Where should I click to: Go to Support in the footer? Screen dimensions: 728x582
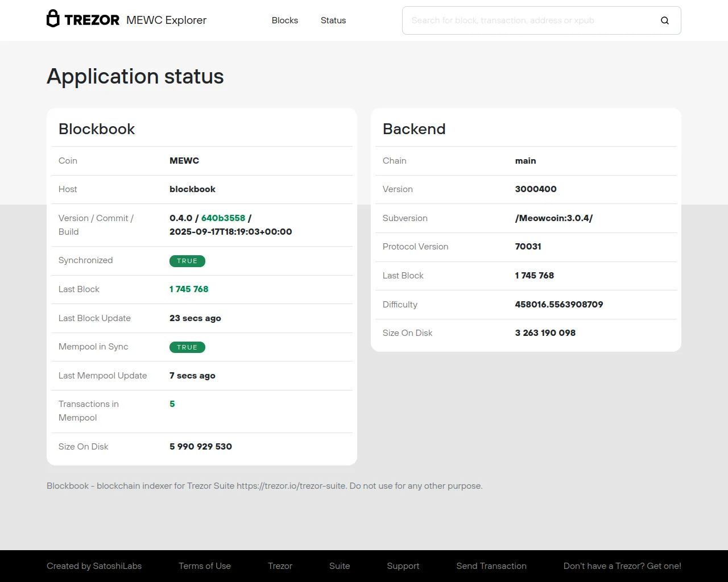pyautogui.click(x=403, y=566)
